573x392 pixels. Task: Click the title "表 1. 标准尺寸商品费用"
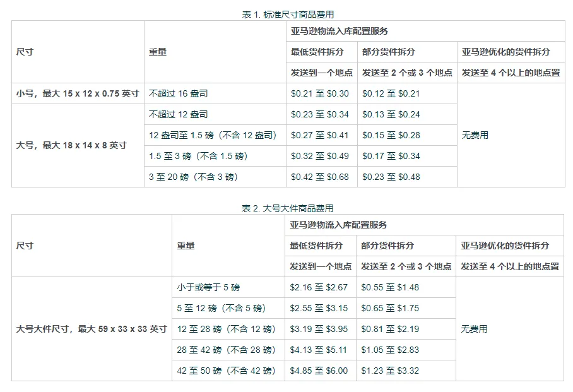[x=288, y=15]
